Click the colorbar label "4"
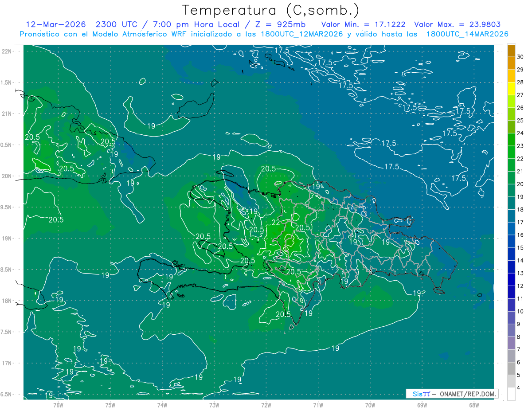The image size is (532, 411). [x=519, y=388]
